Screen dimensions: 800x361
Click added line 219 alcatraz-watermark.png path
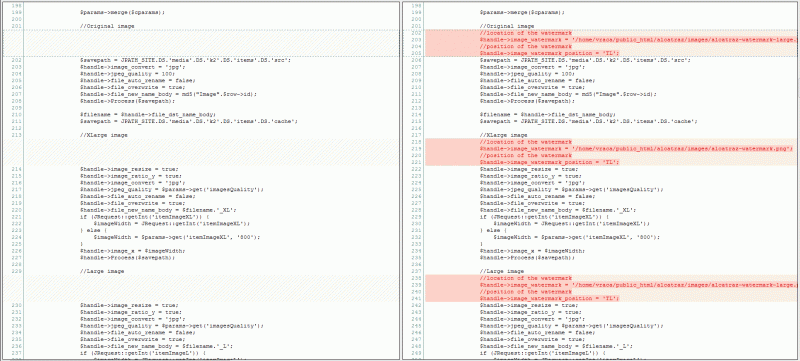click(x=636, y=148)
